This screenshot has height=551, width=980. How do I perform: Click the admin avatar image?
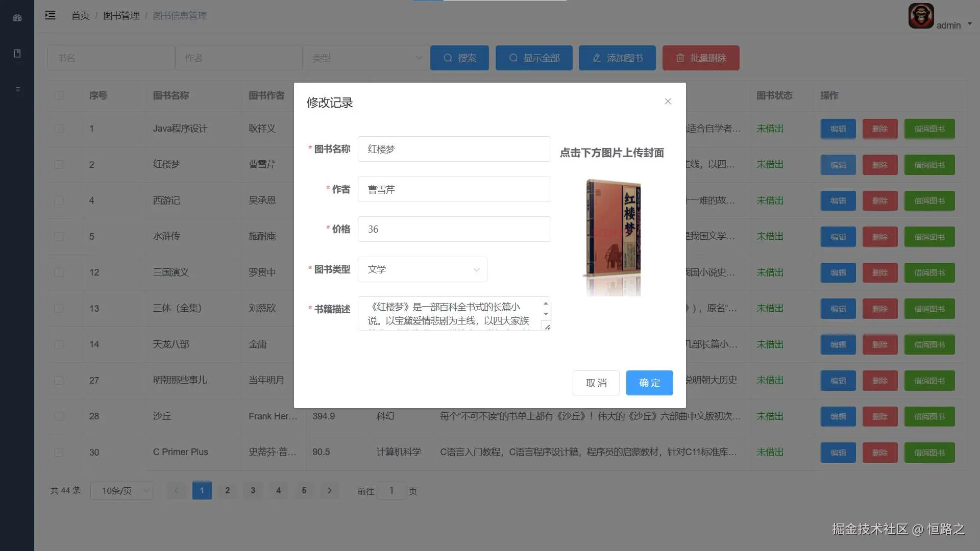921,16
